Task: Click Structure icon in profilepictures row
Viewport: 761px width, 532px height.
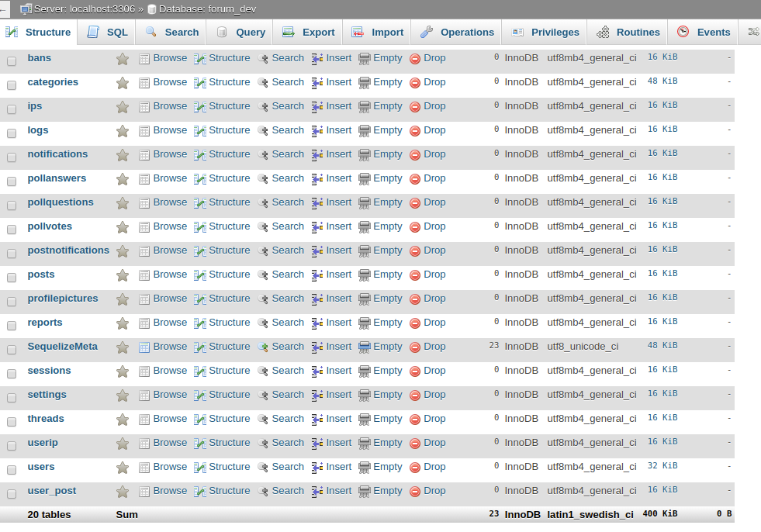Action: tap(199, 299)
